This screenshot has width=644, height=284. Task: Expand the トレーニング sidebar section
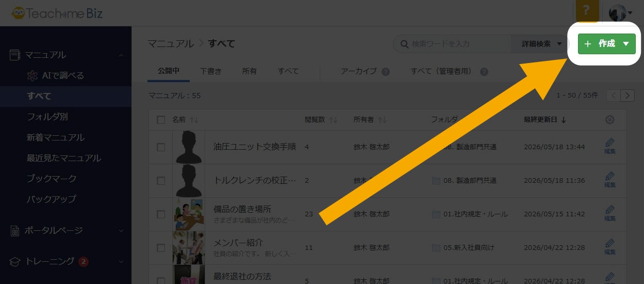121,261
